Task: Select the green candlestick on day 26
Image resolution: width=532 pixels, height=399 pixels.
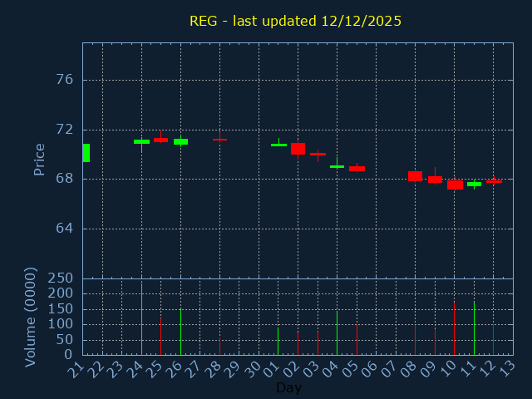Action: [x=180, y=141]
